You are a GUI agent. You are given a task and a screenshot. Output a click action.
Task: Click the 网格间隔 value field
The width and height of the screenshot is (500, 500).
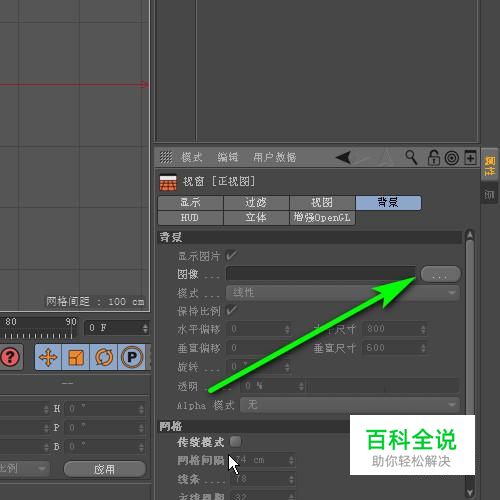pos(263,460)
